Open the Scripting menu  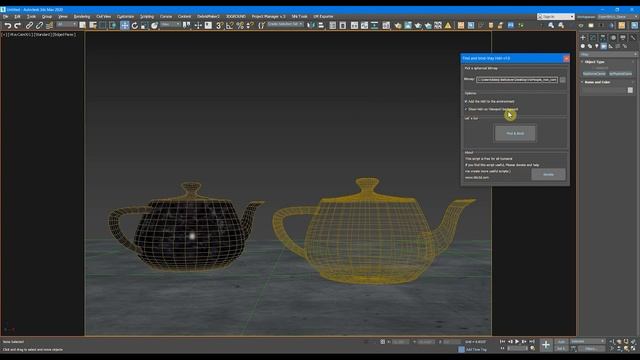(147, 17)
